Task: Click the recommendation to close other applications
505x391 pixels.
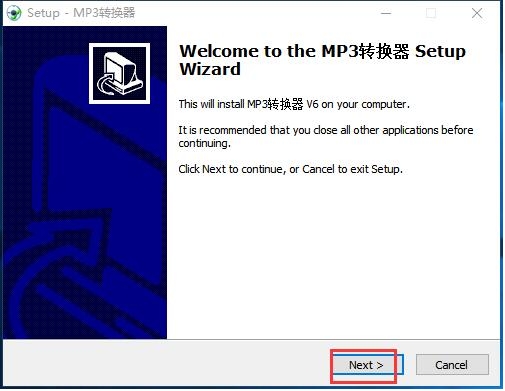Action: coord(326,136)
